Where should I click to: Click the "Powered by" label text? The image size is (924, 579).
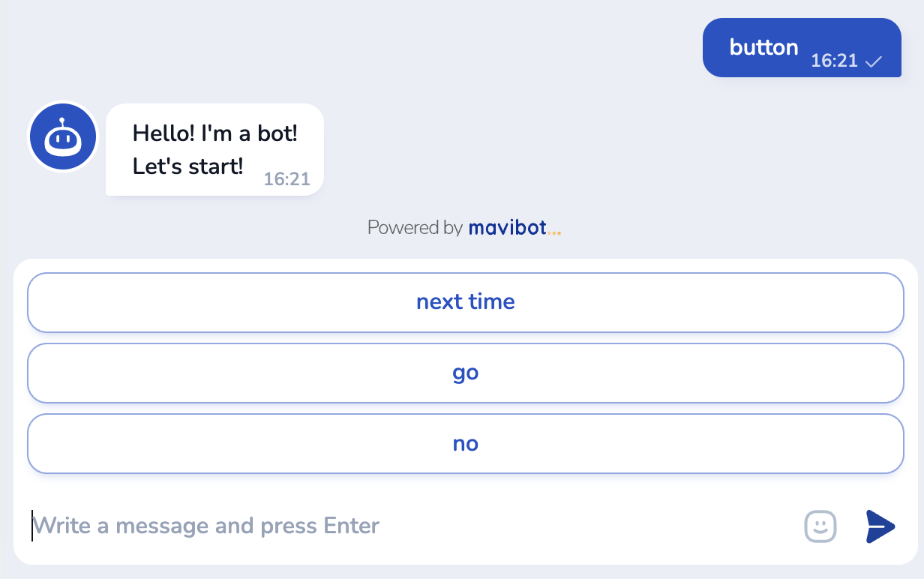pos(415,227)
